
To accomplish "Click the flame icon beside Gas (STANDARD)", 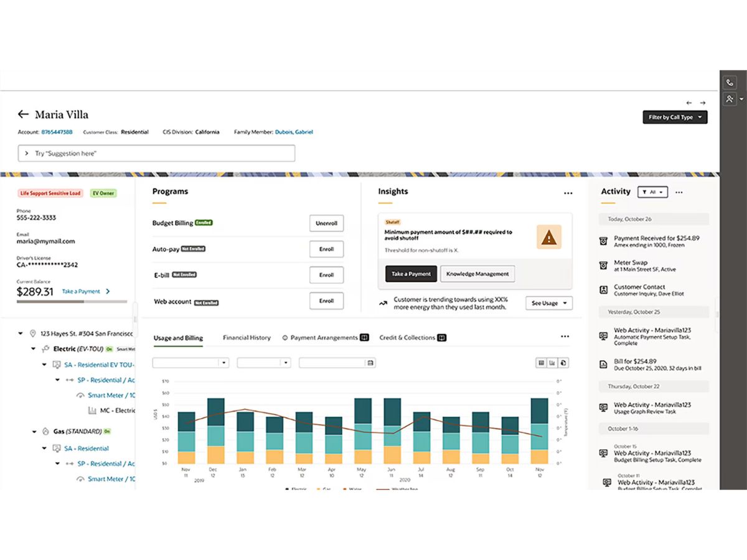I will (46, 431).
